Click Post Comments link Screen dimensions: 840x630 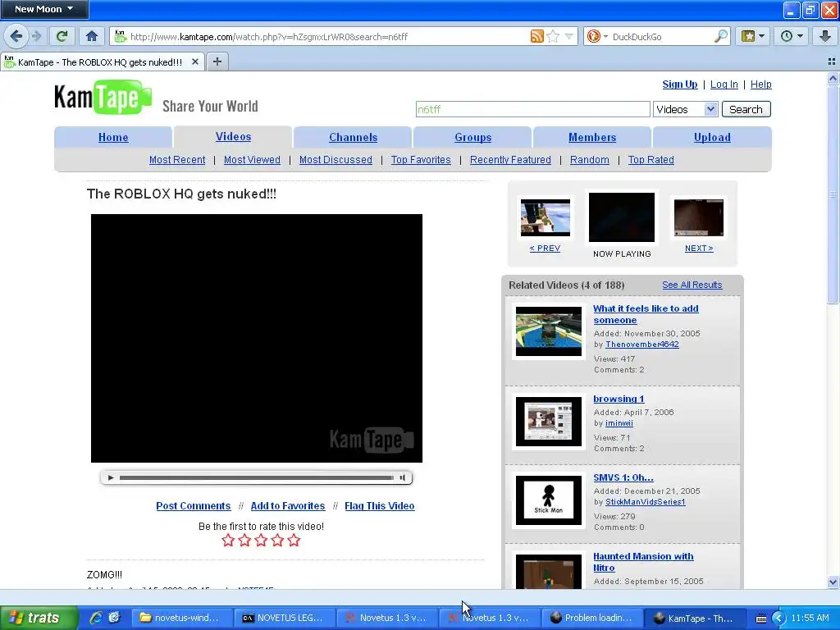pyautogui.click(x=194, y=505)
